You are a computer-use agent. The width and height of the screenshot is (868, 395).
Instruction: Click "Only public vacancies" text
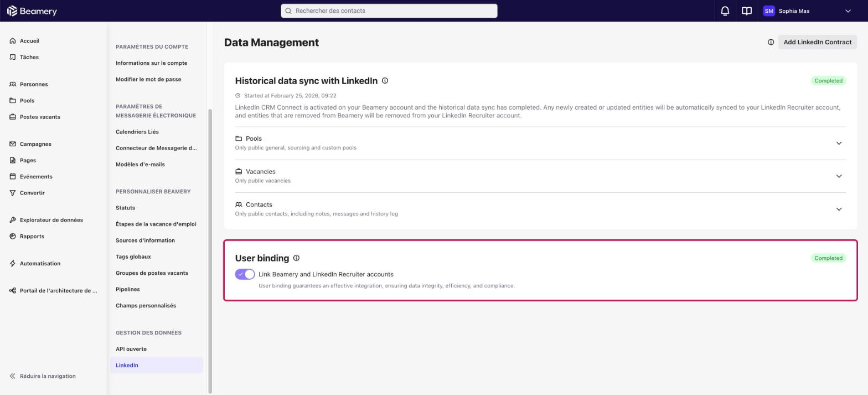point(262,181)
